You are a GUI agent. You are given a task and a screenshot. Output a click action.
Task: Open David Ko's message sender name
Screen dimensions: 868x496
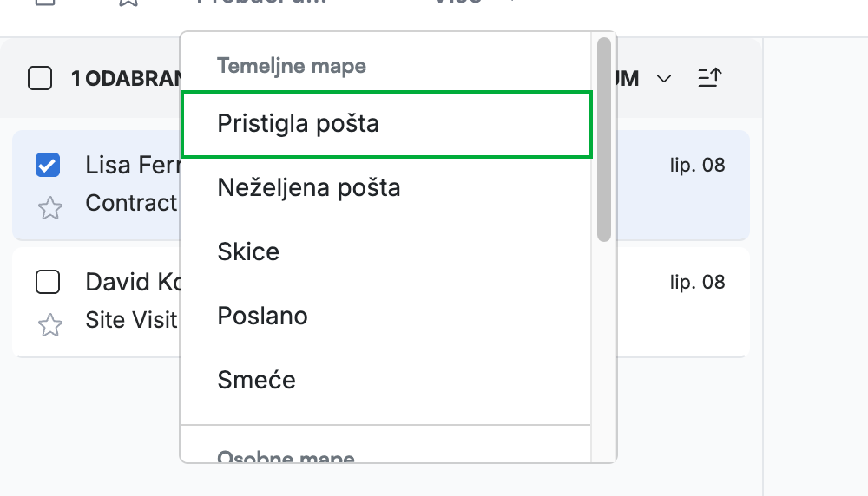click(x=133, y=283)
